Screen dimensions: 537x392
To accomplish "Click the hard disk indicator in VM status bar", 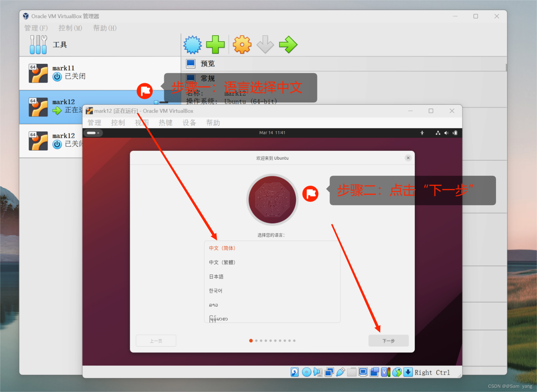I will [295, 372].
